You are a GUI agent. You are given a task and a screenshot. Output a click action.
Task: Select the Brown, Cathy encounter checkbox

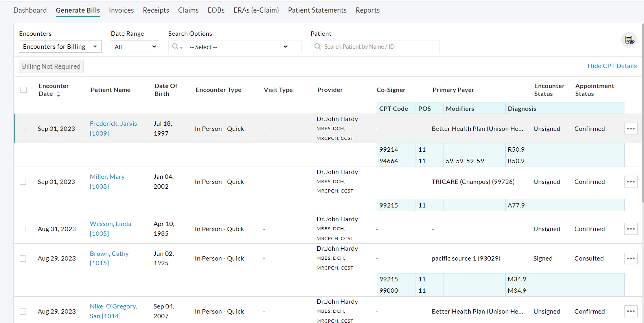point(23,259)
